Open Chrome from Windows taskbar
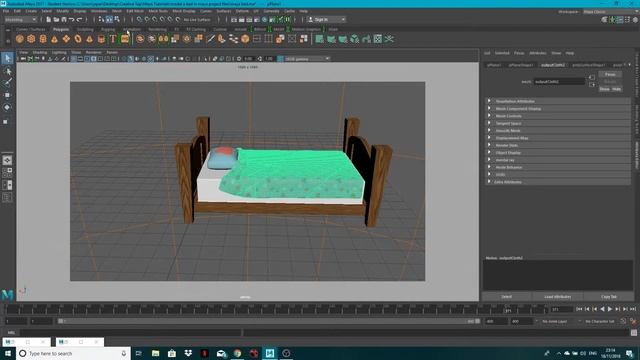This screenshot has width=640, height=360. 237,353
